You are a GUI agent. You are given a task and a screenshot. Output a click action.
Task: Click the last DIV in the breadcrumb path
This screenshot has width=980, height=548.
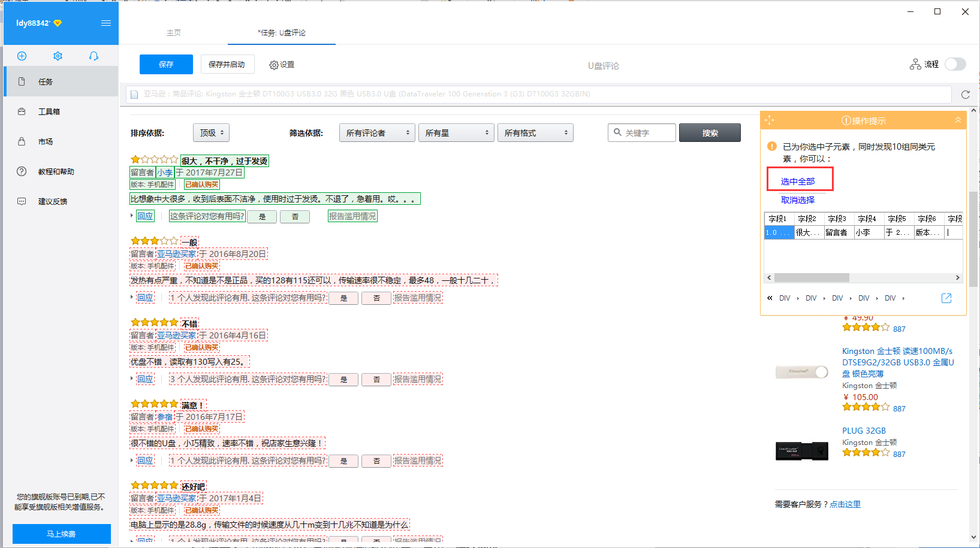[890, 298]
